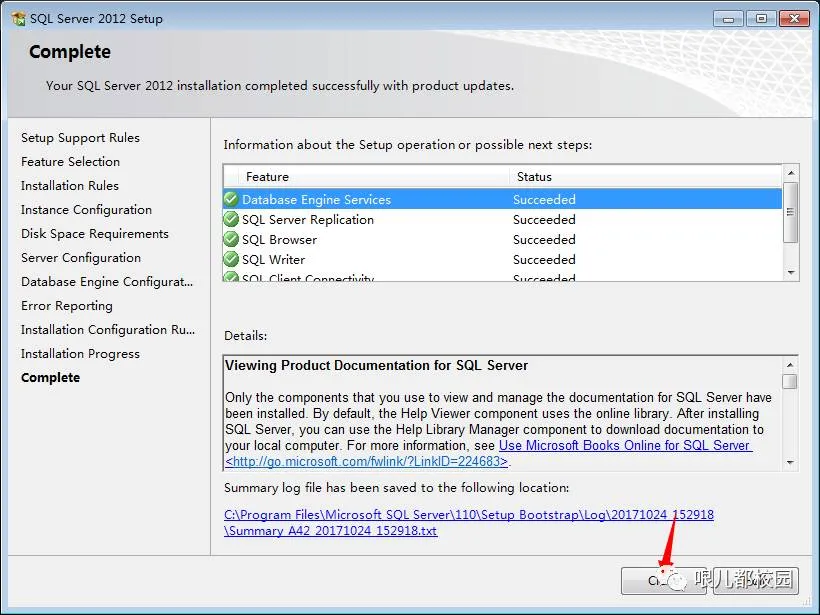Click the Setup Support Rules step
Screen dimensions: 820x615
[81, 138]
